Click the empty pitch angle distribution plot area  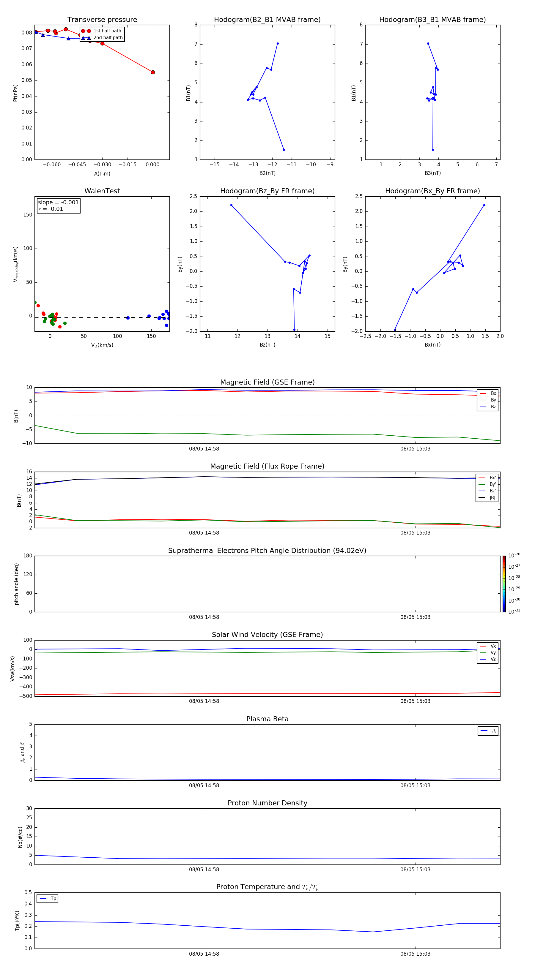(267, 584)
